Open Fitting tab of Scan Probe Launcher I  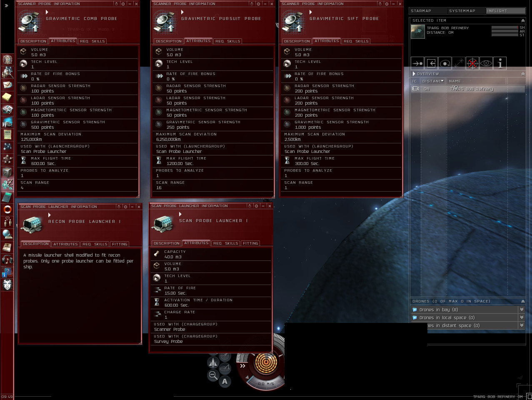[x=250, y=243]
